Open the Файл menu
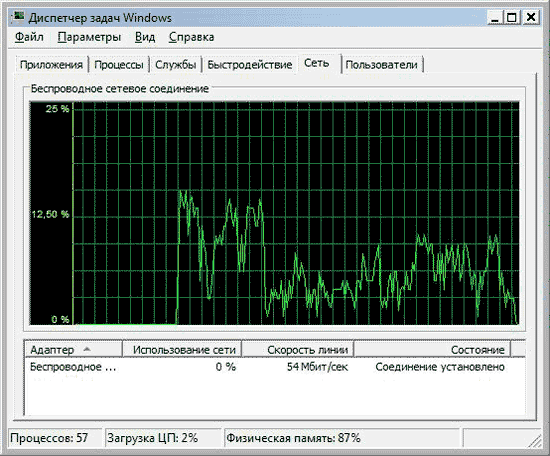This screenshot has width=550, height=456. 29,37
